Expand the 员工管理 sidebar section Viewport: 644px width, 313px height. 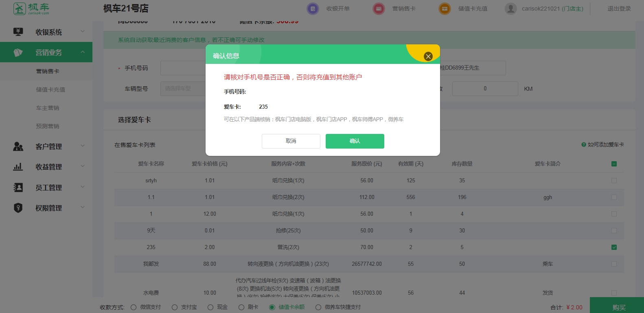pos(49,188)
